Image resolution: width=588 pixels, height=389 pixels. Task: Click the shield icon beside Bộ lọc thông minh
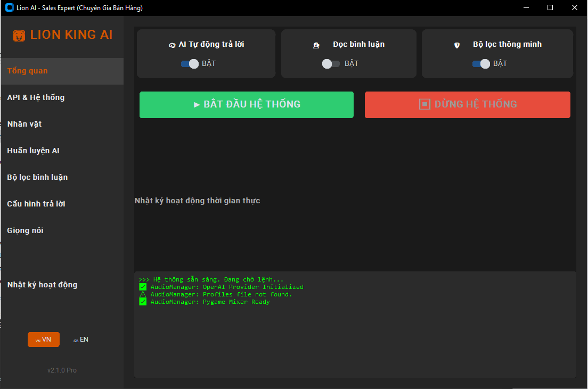click(456, 46)
